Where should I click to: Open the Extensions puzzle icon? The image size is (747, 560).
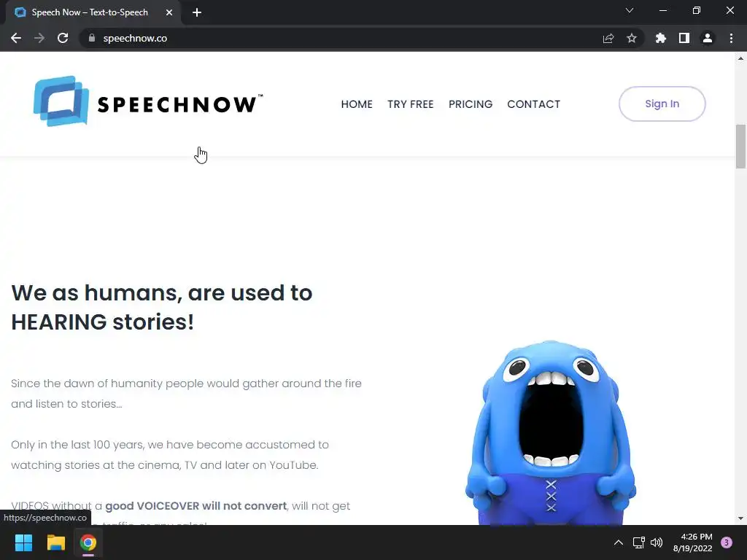click(x=661, y=38)
